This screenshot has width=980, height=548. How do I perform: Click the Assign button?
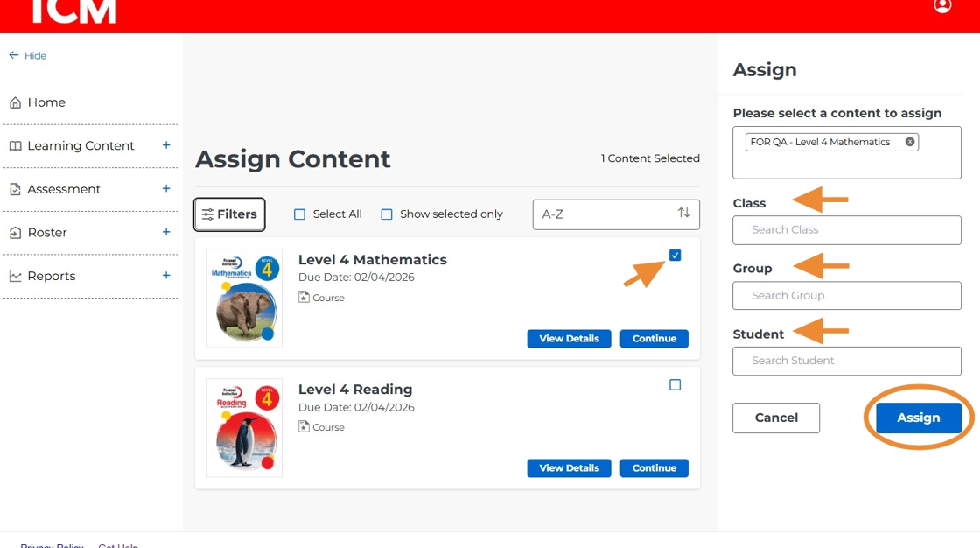click(918, 418)
